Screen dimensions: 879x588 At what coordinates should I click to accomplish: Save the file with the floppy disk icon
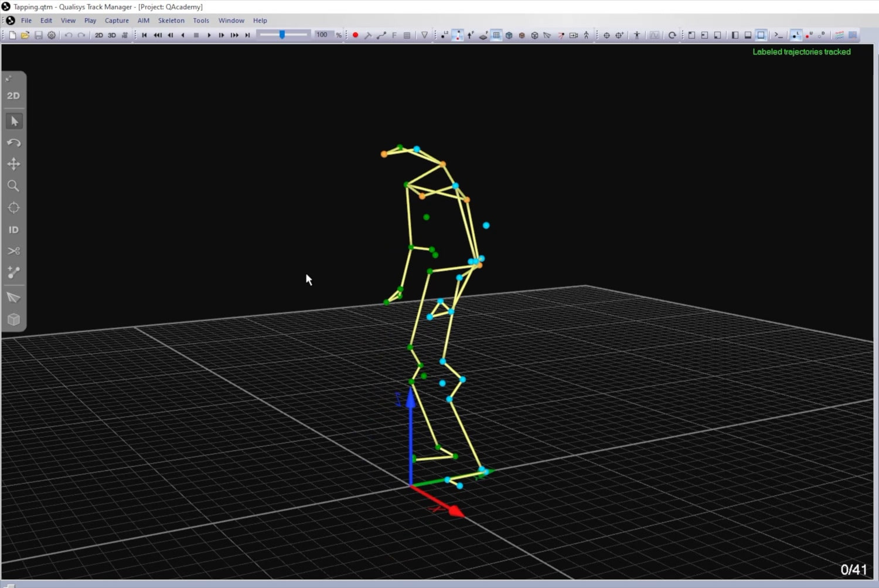pos(39,35)
